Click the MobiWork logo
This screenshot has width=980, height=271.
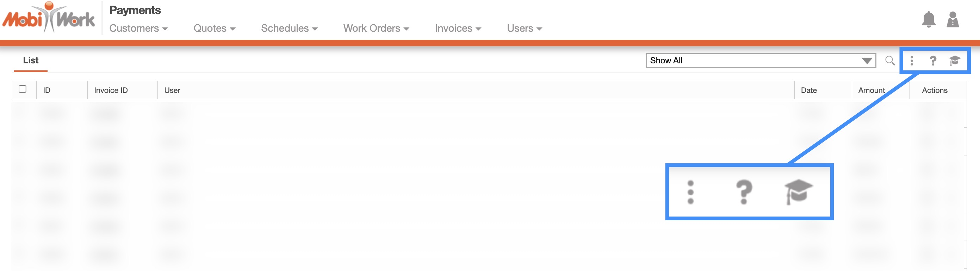(49, 18)
